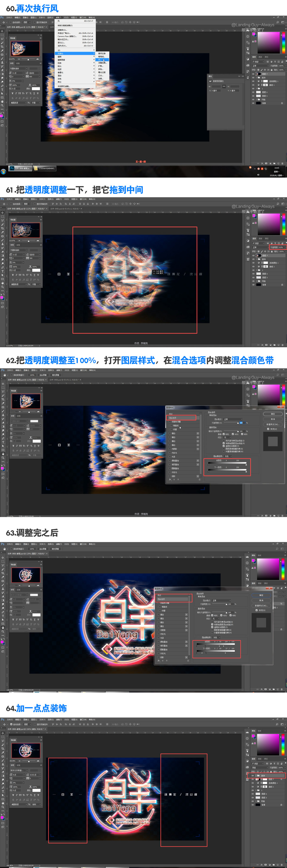Toggle the 预览(V) checkbox in step 62
Screen dimensions: 287x868
point(268,429)
